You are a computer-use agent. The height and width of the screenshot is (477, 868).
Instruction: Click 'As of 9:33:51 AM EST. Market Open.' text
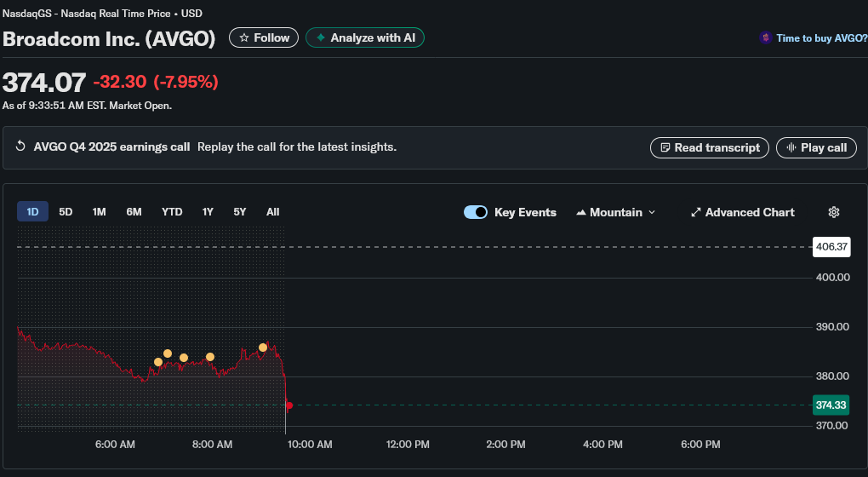coord(87,106)
